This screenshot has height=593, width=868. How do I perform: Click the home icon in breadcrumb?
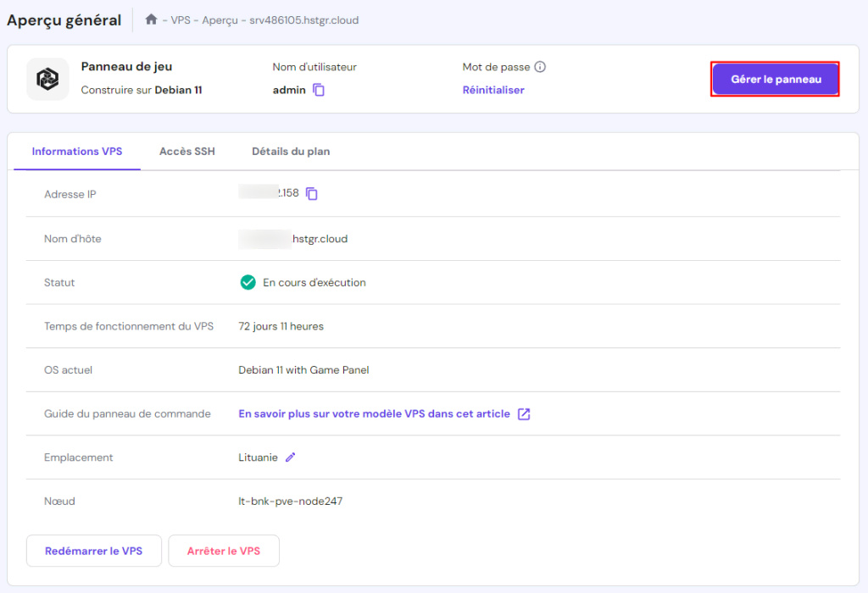coord(151,19)
